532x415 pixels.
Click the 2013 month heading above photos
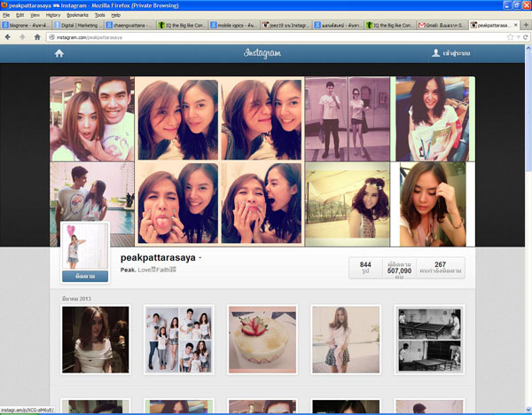[76, 299]
